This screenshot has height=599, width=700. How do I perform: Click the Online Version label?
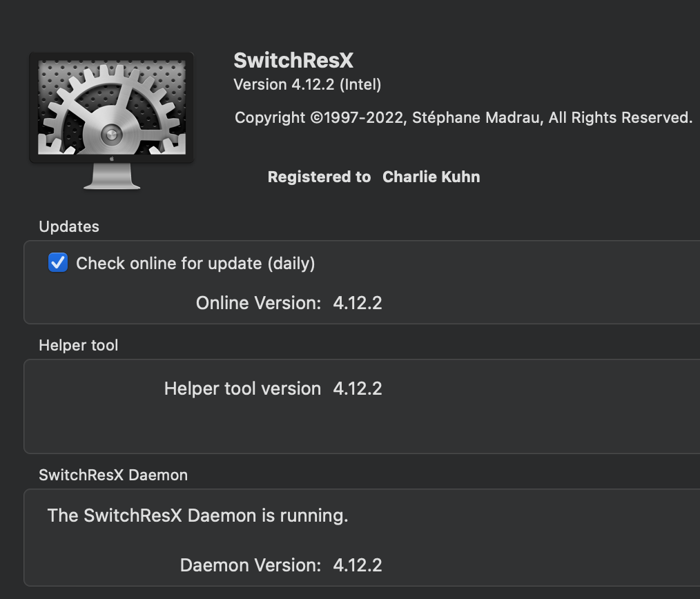tap(258, 303)
